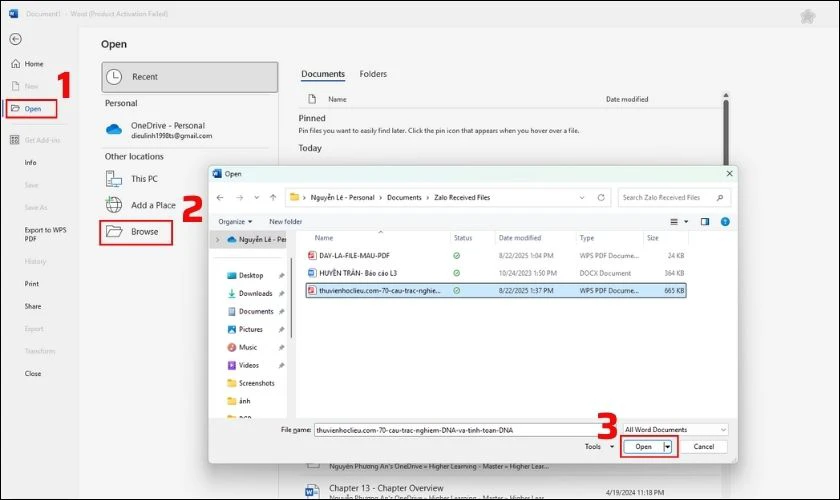
Task: Click the search magnifier icon
Action: [x=720, y=198]
